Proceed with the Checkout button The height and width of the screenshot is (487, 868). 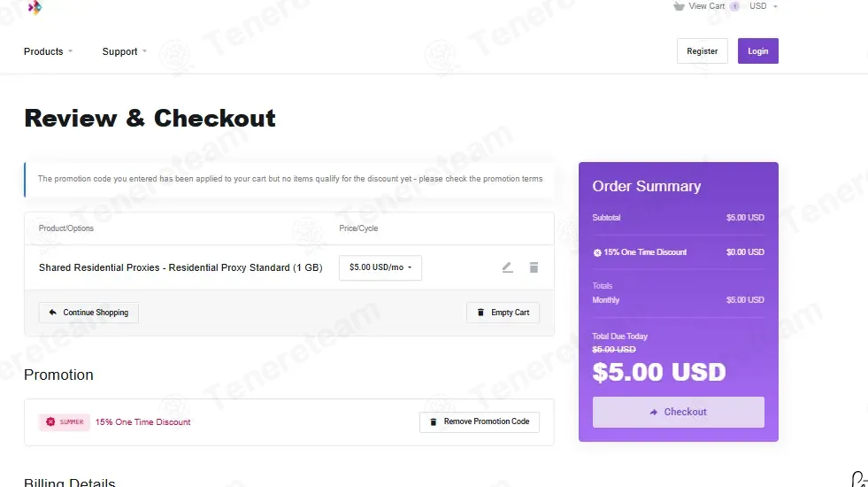click(678, 412)
